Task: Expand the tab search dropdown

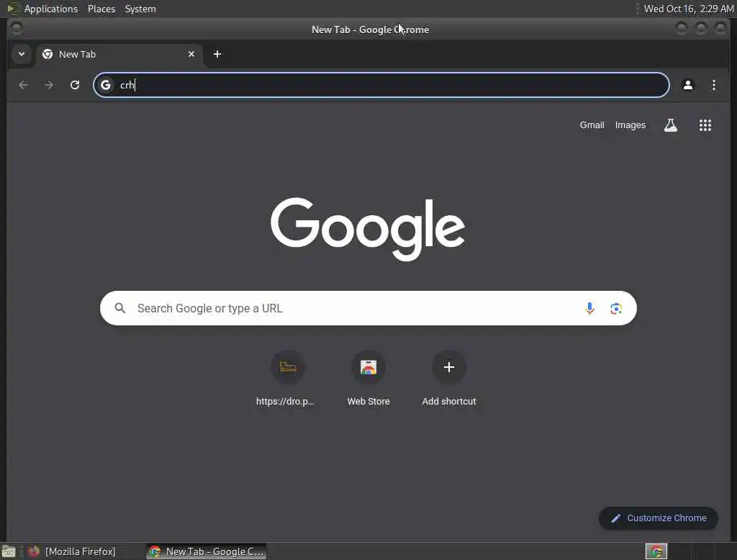Action: coord(21,54)
